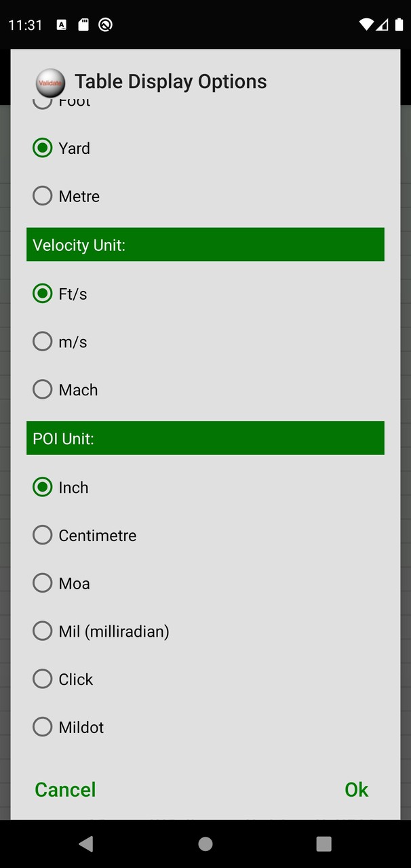Dismiss the dialog with Cancel

coord(64,789)
